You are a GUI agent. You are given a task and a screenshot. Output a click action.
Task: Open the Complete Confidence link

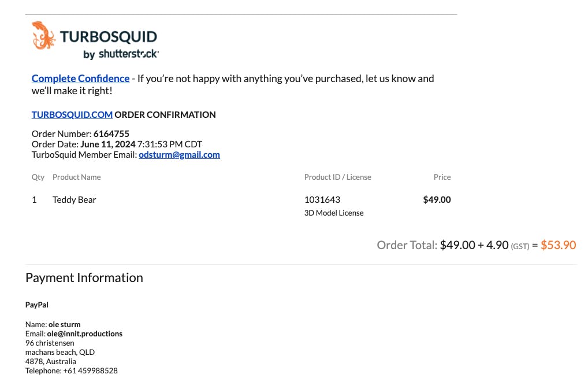coord(80,79)
